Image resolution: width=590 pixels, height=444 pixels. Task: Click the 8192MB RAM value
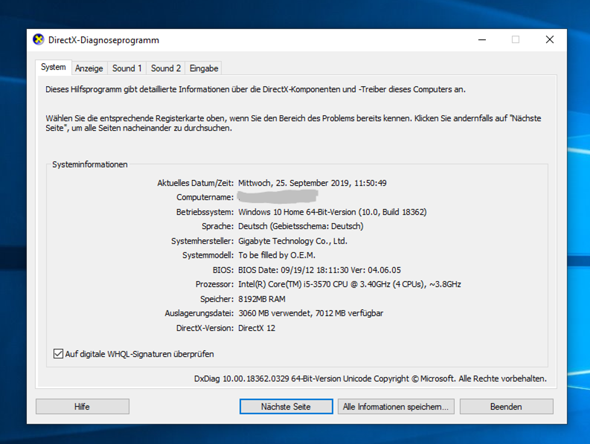tap(262, 299)
